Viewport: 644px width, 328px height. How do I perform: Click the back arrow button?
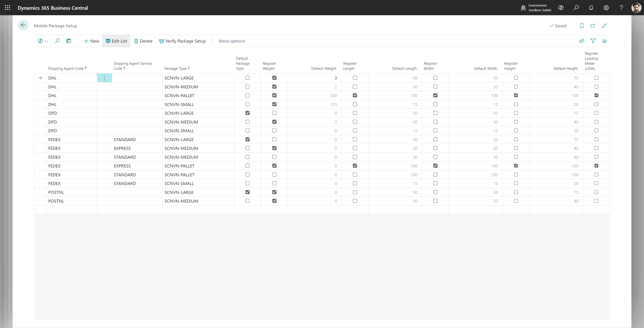tap(23, 25)
